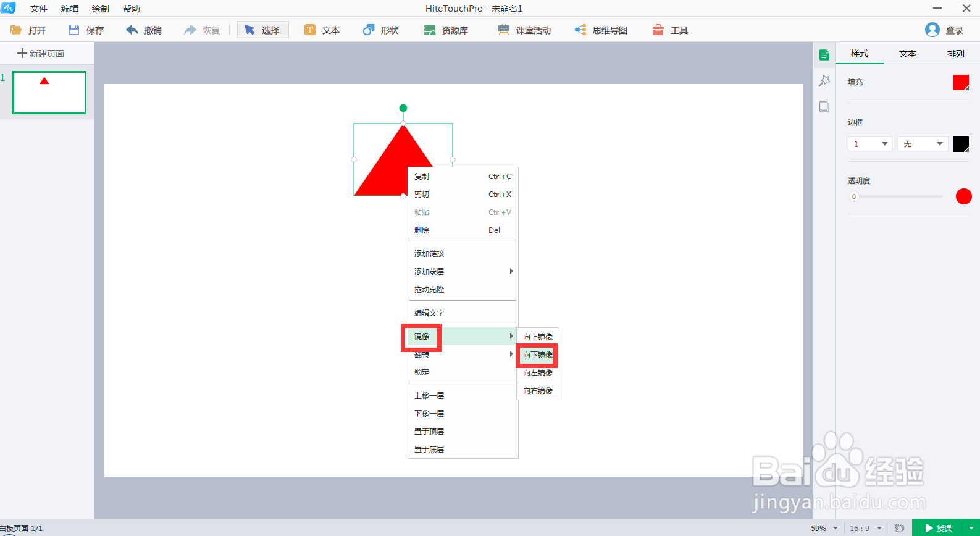Image resolution: width=980 pixels, height=536 pixels.
Task: Activate the 选择 pointer tool
Action: point(262,30)
